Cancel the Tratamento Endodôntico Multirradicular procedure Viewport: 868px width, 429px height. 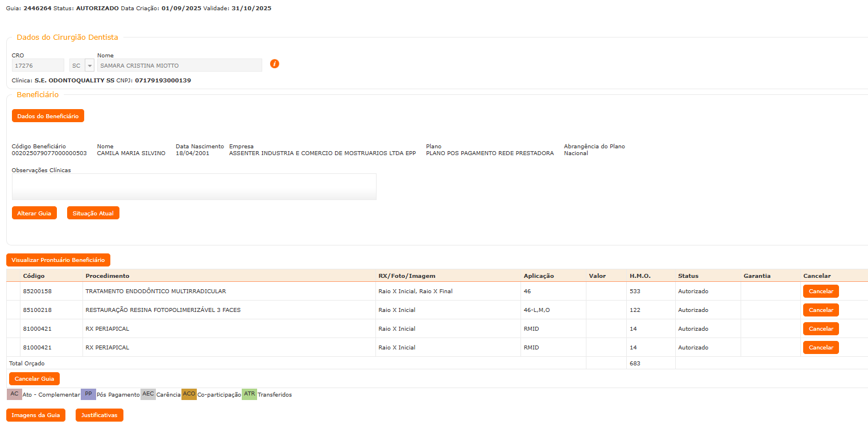820,291
